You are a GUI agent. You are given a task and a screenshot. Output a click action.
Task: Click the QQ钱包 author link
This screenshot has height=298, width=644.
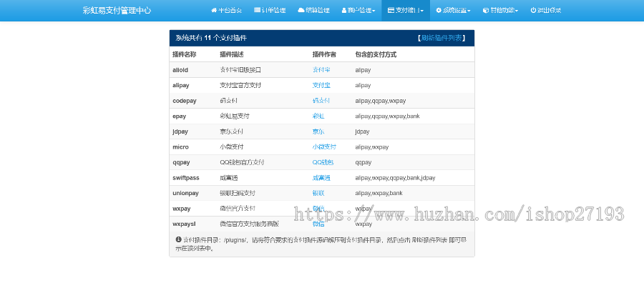[323, 162]
